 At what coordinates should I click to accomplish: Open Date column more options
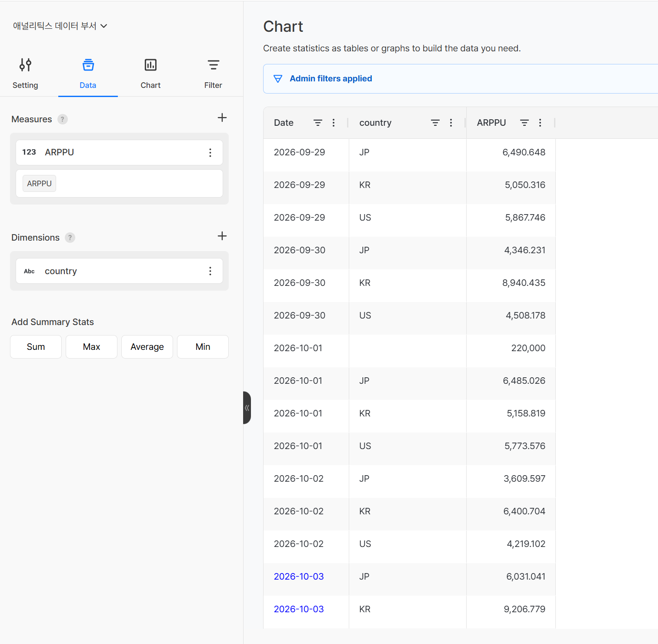[x=334, y=123]
